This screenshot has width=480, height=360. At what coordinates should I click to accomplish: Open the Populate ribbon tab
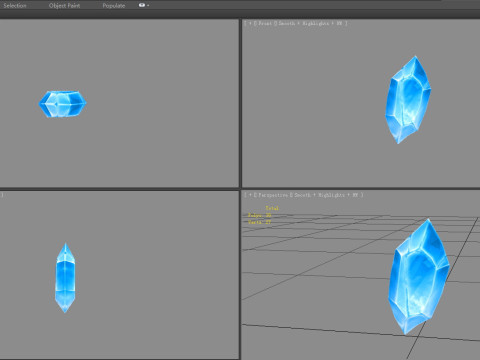[114, 6]
